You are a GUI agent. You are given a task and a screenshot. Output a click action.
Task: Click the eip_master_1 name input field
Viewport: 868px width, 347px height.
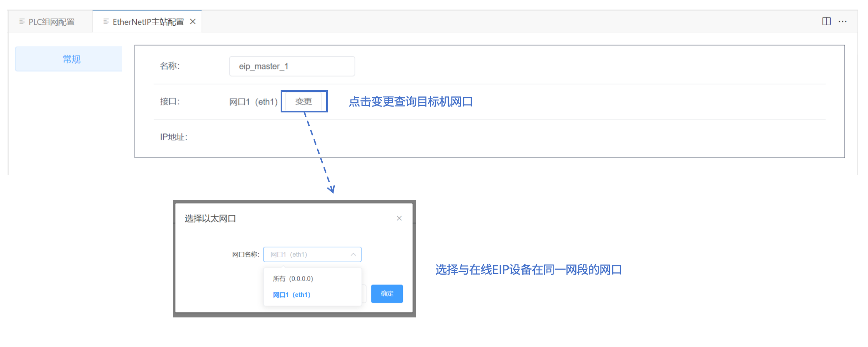pos(292,66)
